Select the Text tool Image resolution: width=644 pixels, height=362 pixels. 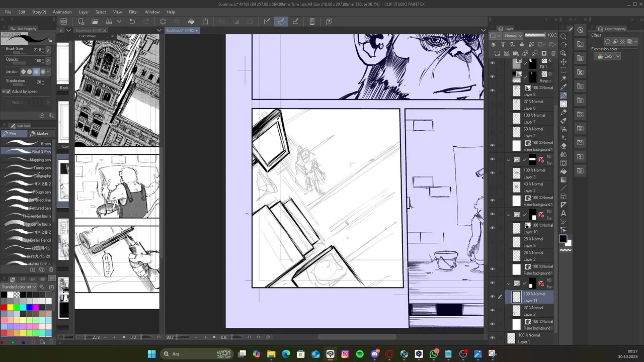coord(563,214)
